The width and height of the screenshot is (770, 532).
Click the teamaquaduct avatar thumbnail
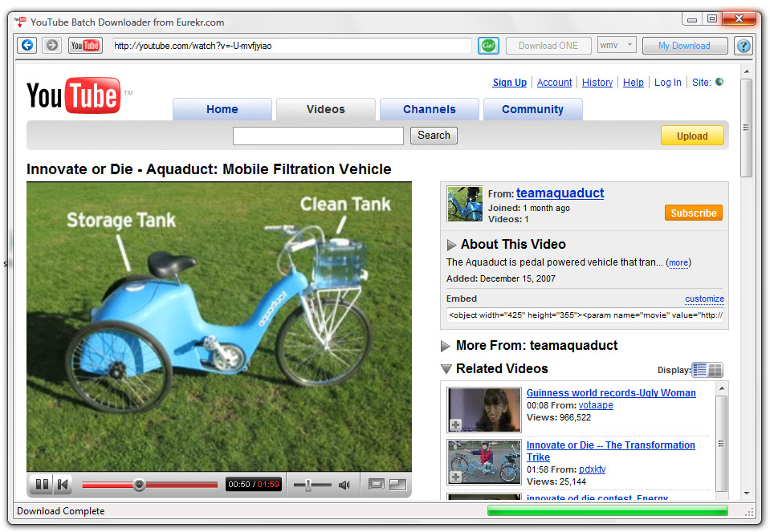click(x=465, y=204)
